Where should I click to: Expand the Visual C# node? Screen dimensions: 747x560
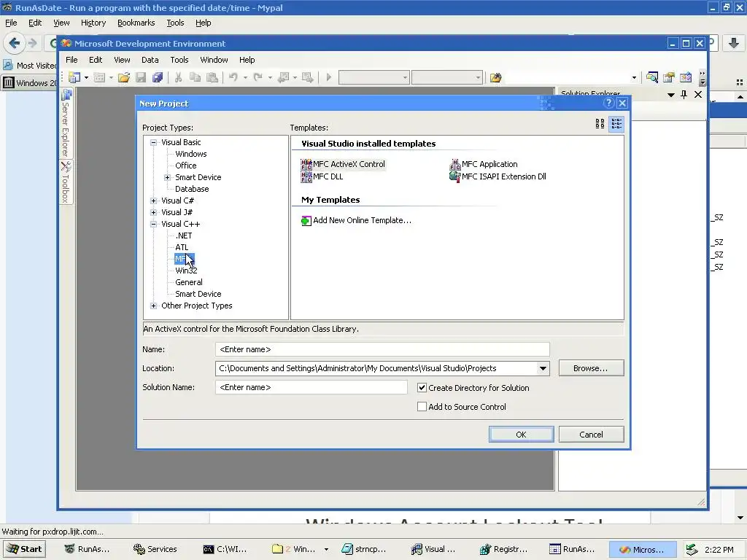pyautogui.click(x=153, y=201)
